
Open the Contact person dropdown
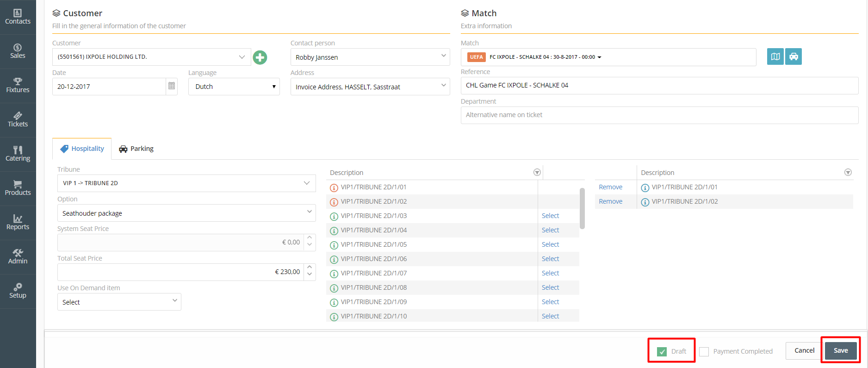[x=370, y=57]
